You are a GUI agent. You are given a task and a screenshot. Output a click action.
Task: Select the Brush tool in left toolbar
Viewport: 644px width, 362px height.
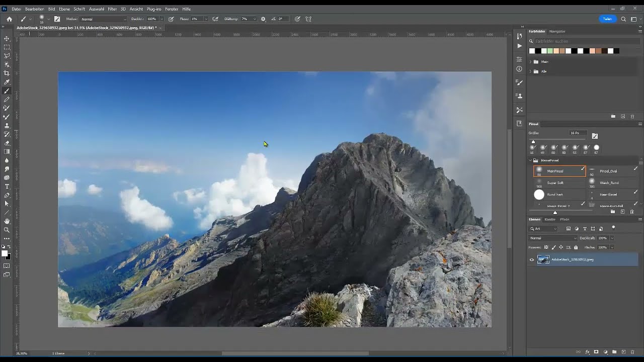pos(7,91)
